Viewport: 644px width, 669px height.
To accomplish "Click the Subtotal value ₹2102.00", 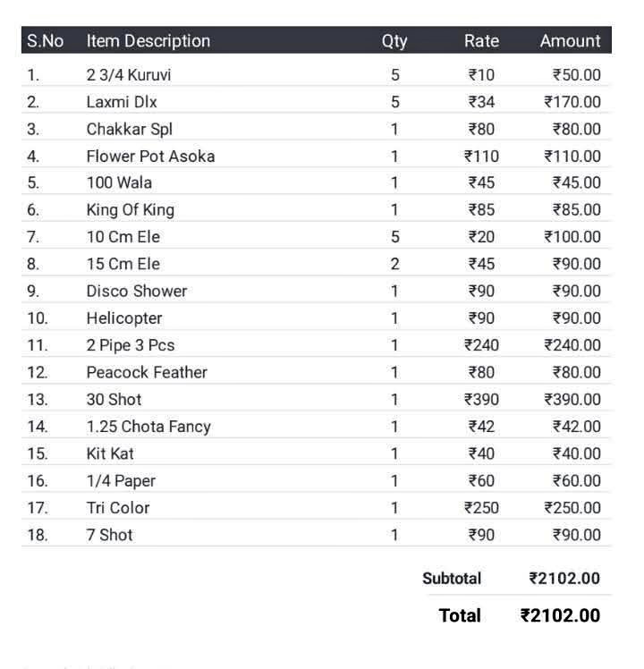I will tap(564, 579).
